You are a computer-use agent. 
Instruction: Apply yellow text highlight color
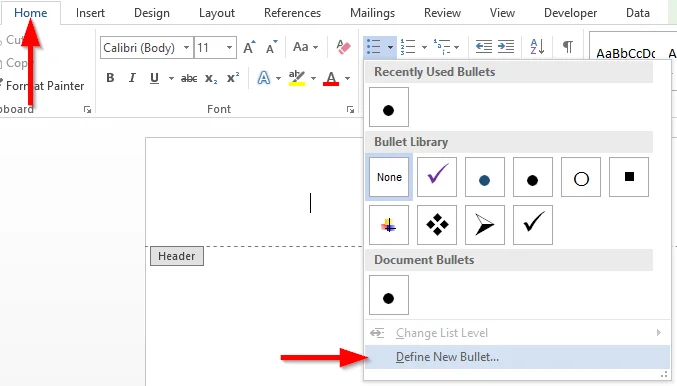point(297,78)
